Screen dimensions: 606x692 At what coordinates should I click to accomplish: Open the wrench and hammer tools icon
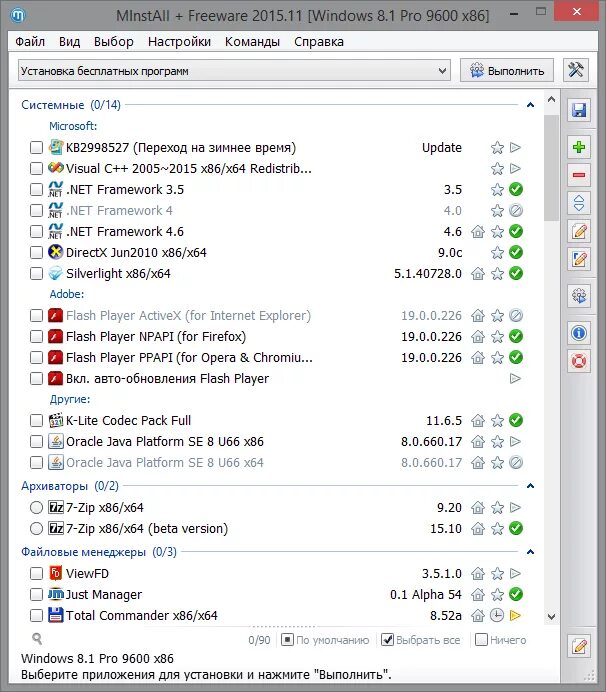(576, 70)
